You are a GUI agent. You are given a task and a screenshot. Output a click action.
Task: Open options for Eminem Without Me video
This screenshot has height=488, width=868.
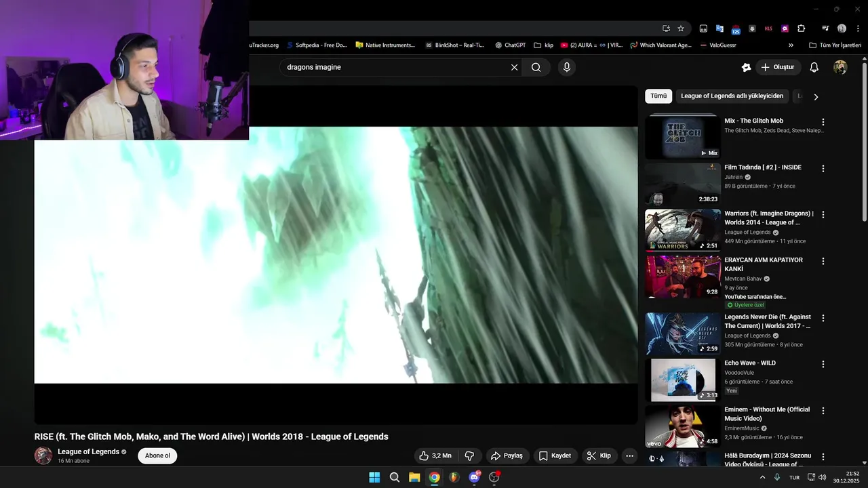pyautogui.click(x=823, y=411)
